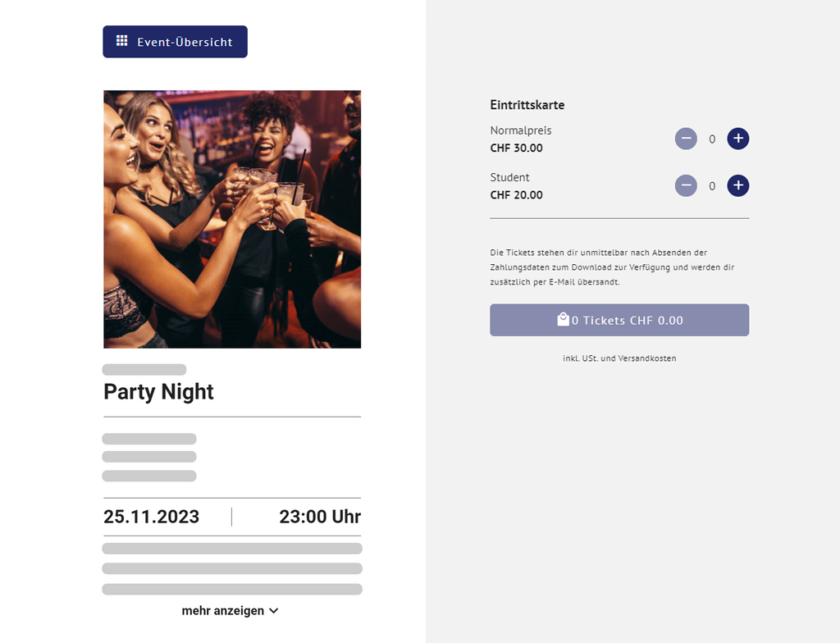Open the Event-Übersicht page
The height and width of the screenshot is (643, 840).
point(175,42)
